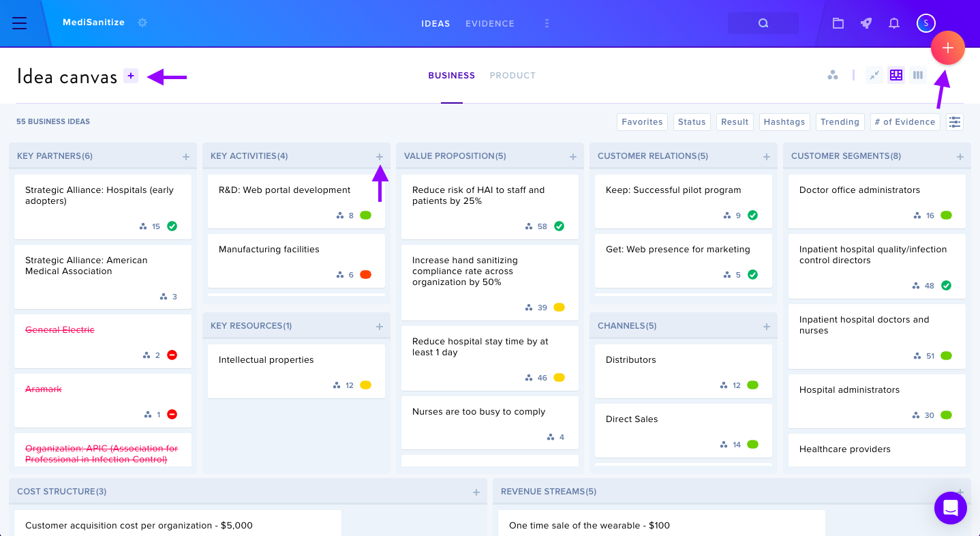This screenshot has width=980, height=536.
Task: Click orange status pill on Manufacturing facilities
Action: click(365, 275)
